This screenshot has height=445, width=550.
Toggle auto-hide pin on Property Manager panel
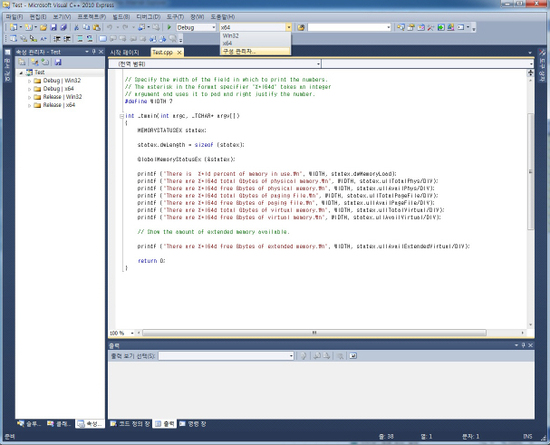94,52
